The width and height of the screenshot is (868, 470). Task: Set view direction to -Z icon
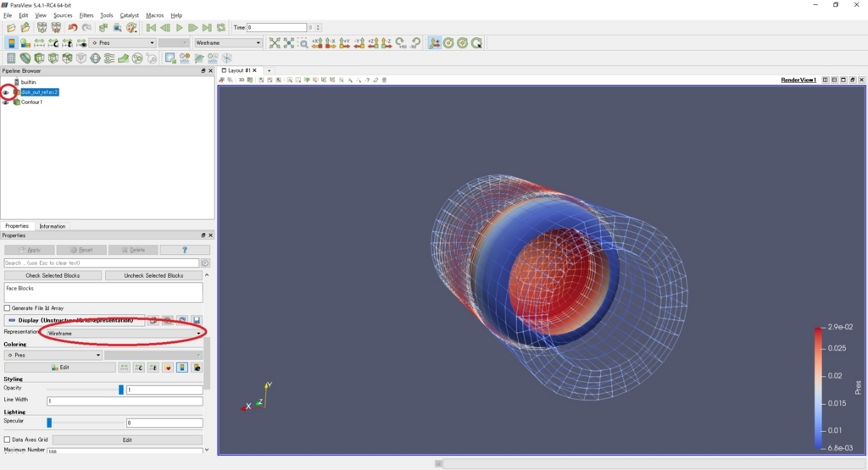[387, 43]
